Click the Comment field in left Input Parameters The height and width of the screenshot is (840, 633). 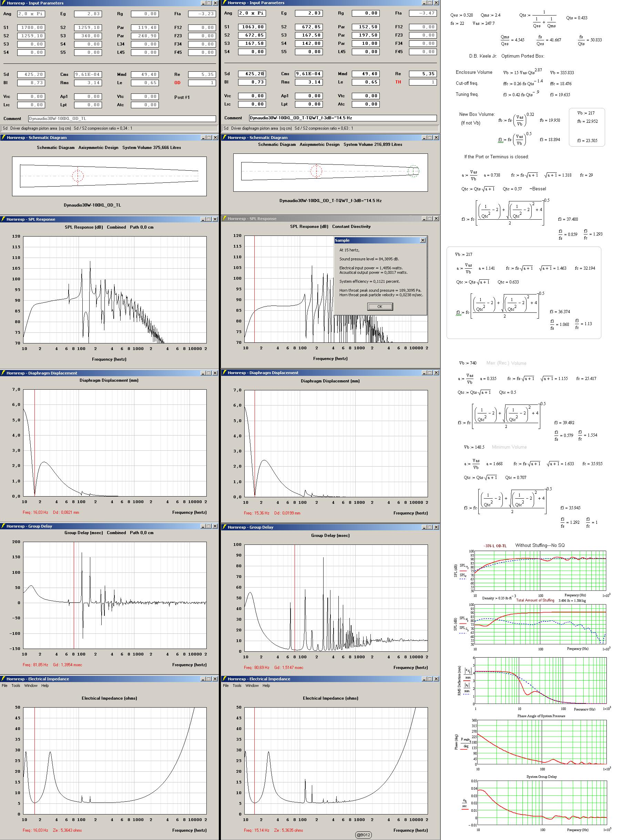(122, 119)
